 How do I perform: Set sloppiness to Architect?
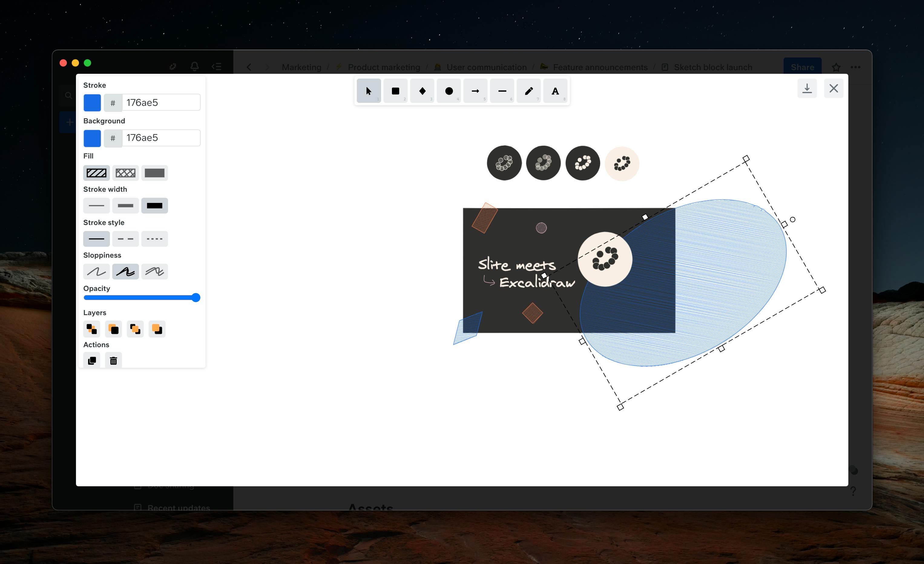coord(96,271)
